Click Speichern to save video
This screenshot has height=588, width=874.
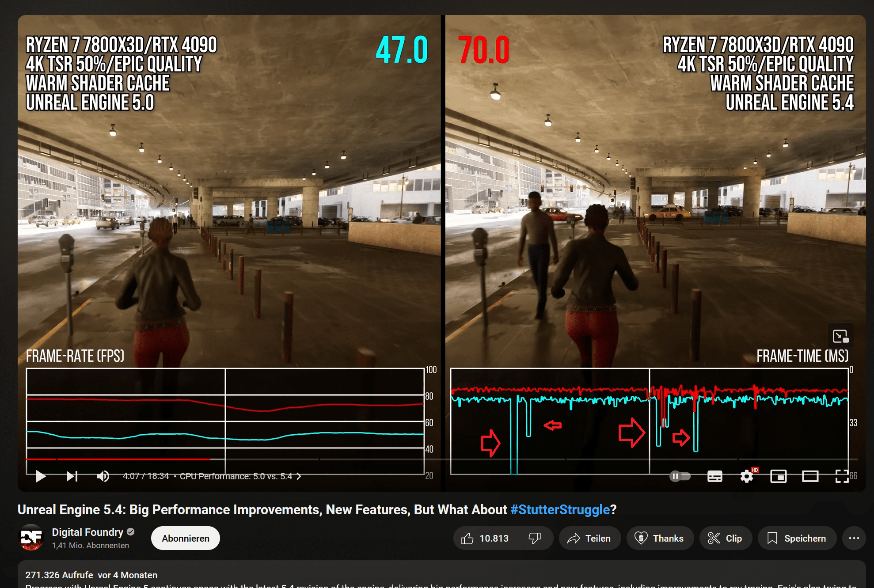click(797, 538)
